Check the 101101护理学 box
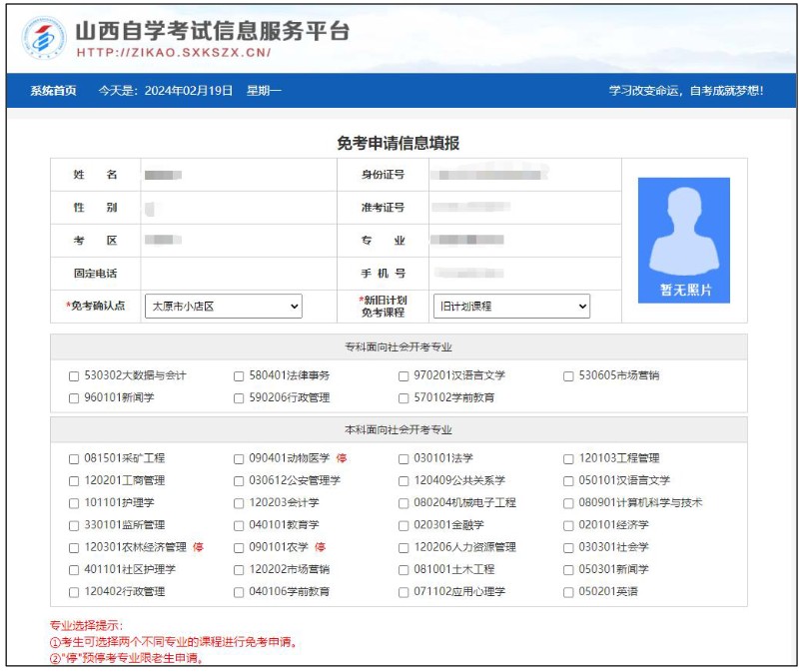This screenshot has width=804, height=672. pyautogui.click(x=74, y=503)
